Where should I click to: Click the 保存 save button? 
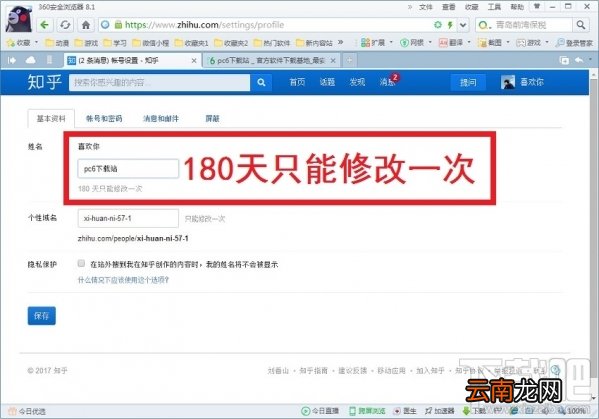point(42,315)
